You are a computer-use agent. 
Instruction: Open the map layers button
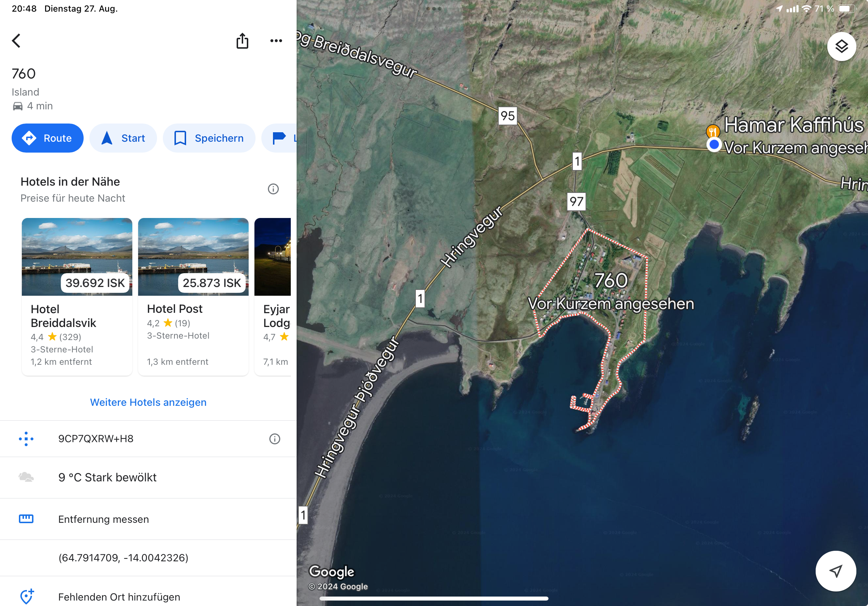tap(841, 47)
